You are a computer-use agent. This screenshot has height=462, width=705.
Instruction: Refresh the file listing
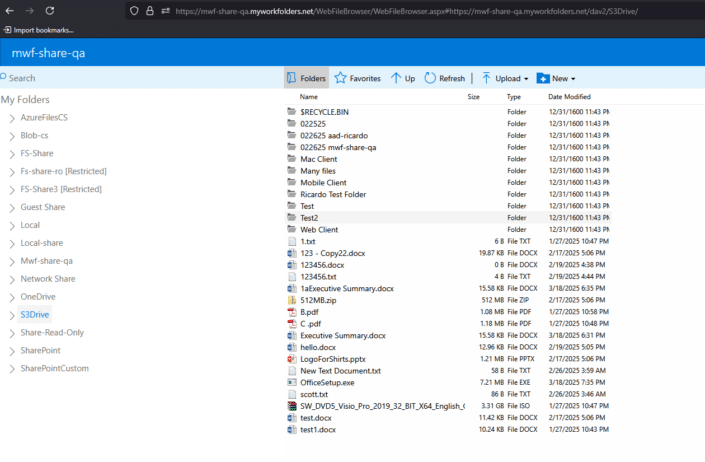coord(444,78)
